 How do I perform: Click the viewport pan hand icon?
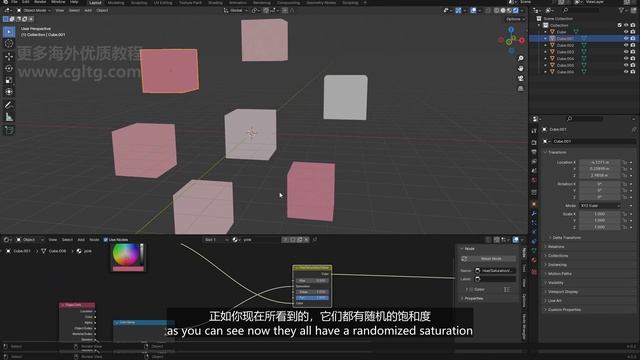(x=520, y=68)
